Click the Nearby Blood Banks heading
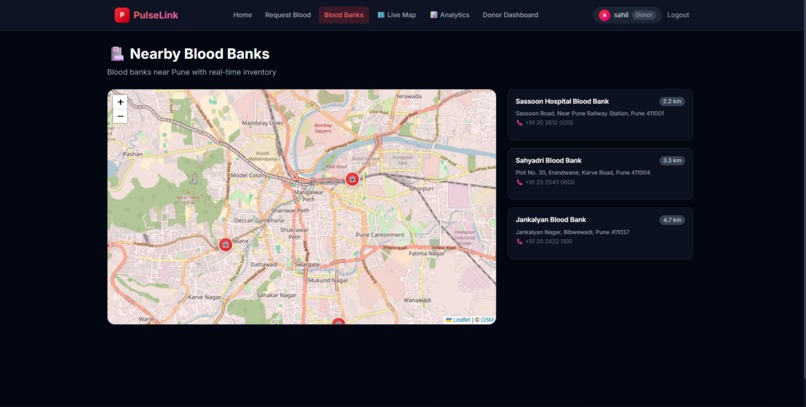Screen dimensions: 806x407 pos(199,54)
